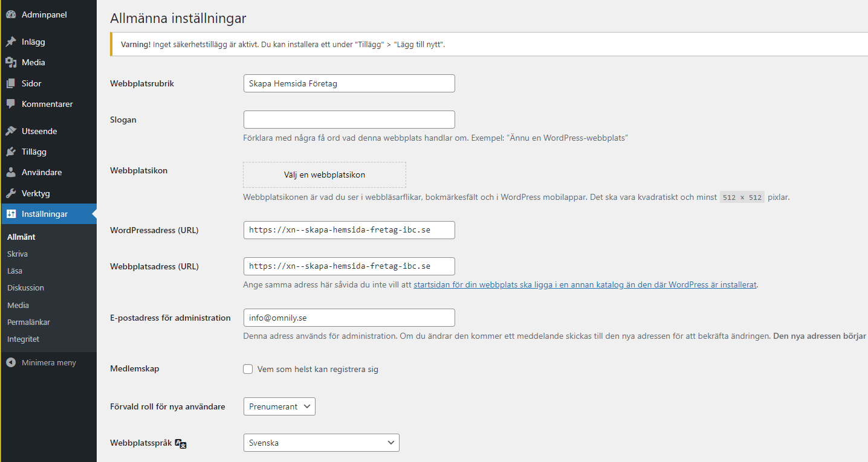Image resolution: width=868 pixels, height=462 pixels.
Task: Click the Adminpanel dashboard icon
Action: (x=11, y=14)
